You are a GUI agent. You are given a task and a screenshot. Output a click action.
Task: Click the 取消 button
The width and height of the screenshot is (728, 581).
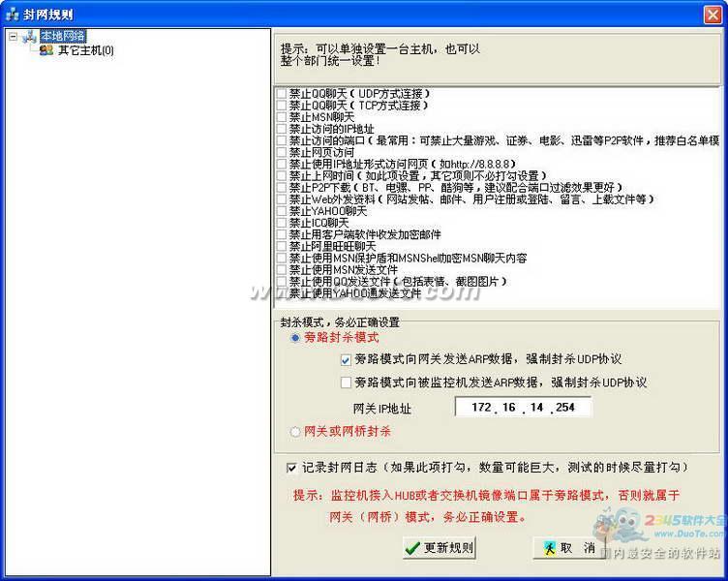pos(569,548)
